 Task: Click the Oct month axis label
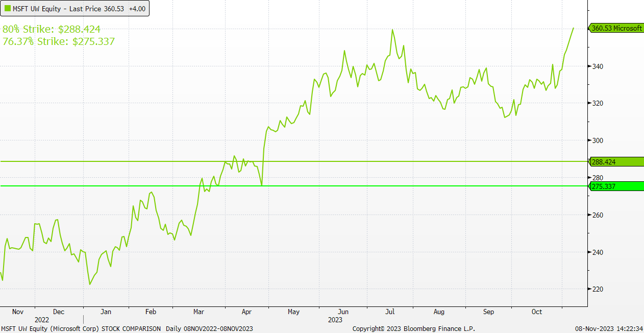pyautogui.click(x=537, y=312)
